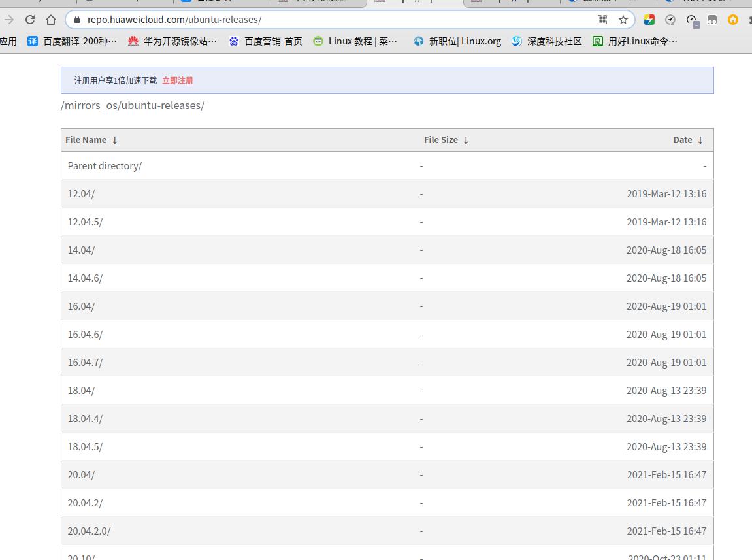This screenshot has height=560, width=752.
Task: Go to the browser home page
Action: coord(51,20)
